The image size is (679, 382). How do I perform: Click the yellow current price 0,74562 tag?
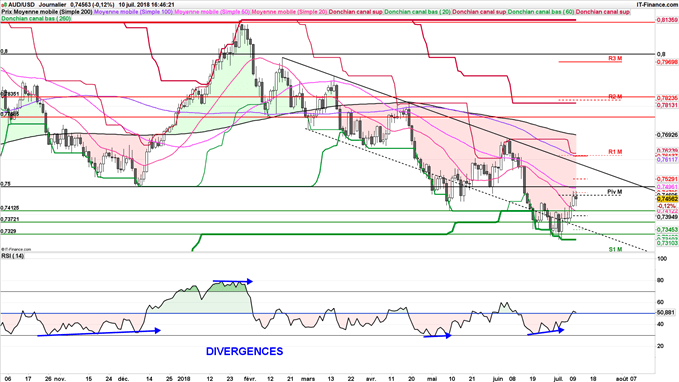click(x=667, y=199)
